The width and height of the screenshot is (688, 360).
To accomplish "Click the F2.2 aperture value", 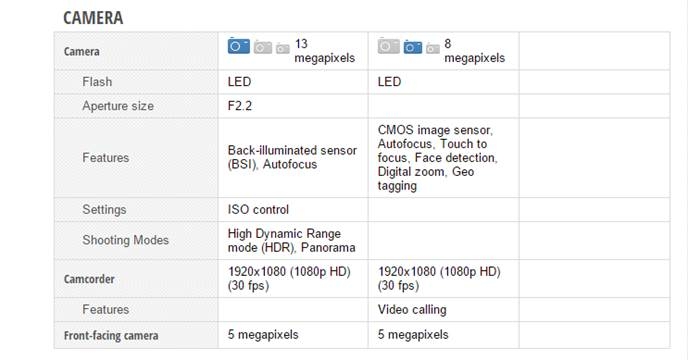I will pyautogui.click(x=240, y=106).
